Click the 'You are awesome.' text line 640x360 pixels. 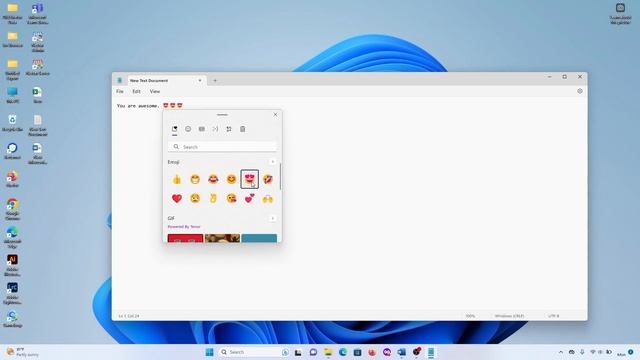pos(138,106)
